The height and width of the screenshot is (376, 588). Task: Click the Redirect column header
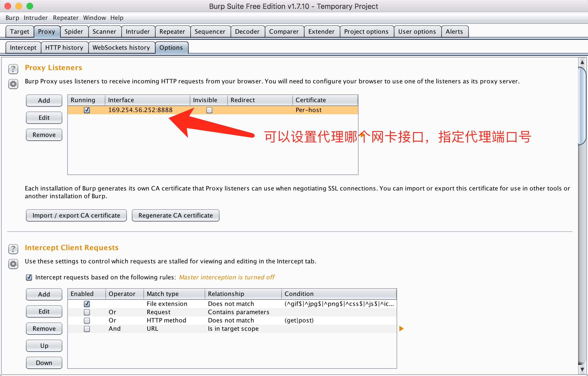(260, 100)
